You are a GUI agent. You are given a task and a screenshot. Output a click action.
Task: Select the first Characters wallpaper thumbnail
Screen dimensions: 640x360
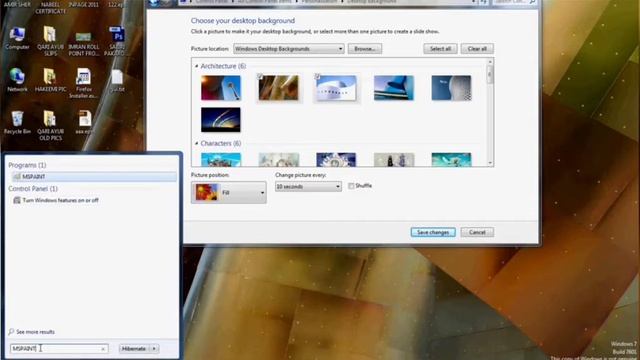(x=221, y=160)
